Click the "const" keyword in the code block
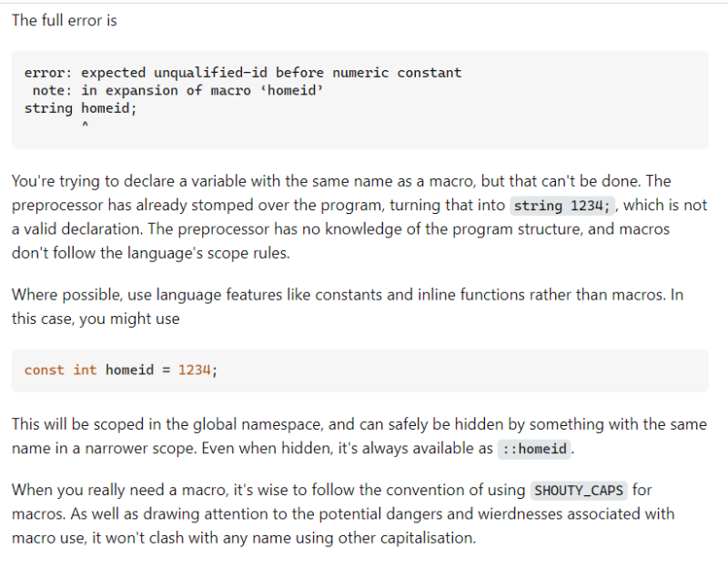 45,370
